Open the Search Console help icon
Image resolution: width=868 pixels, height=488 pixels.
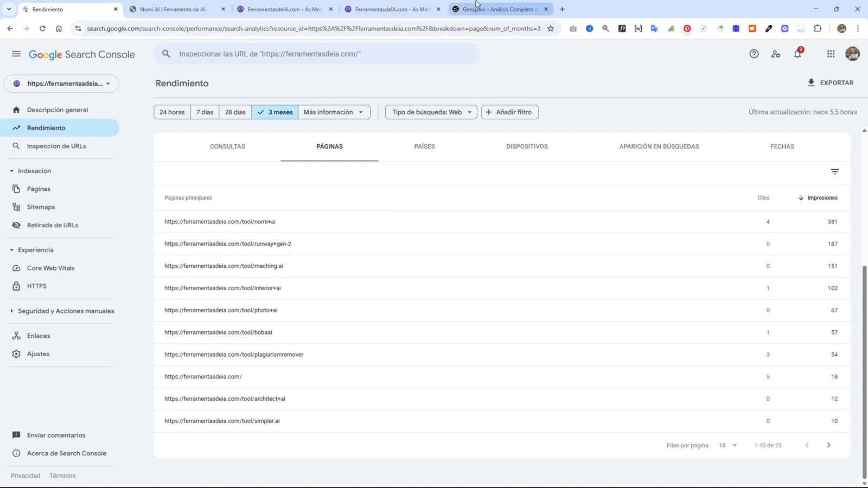754,54
